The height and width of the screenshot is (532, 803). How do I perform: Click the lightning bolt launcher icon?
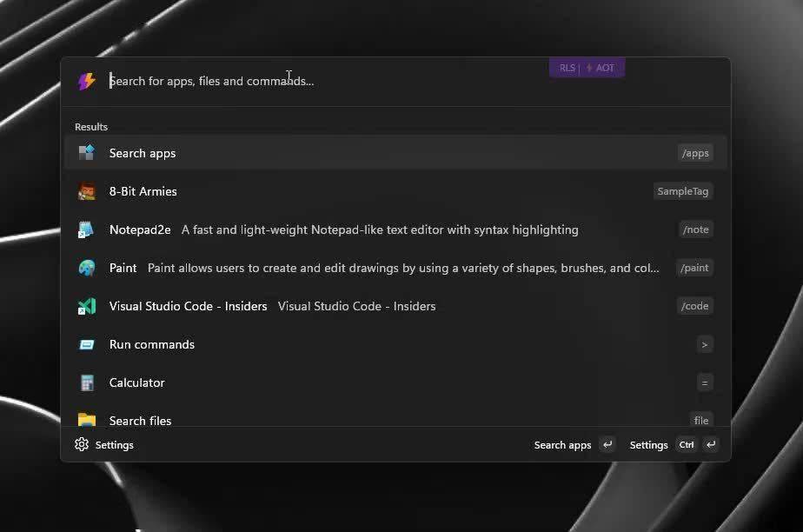86,81
